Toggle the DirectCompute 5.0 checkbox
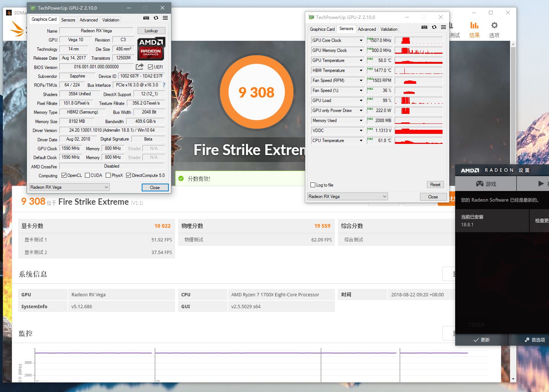549x392 pixels. pyautogui.click(x=128, y=175)
